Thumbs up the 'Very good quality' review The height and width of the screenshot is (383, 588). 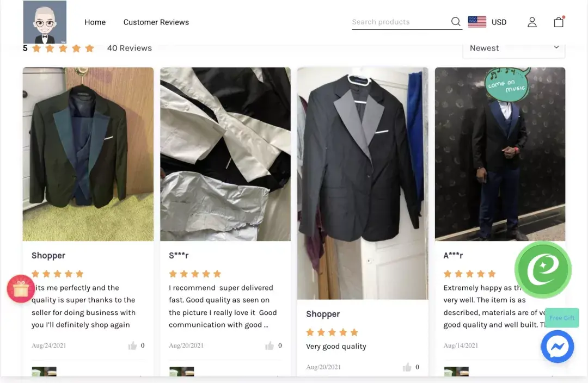pyautogui.click(x=408, y=367)
